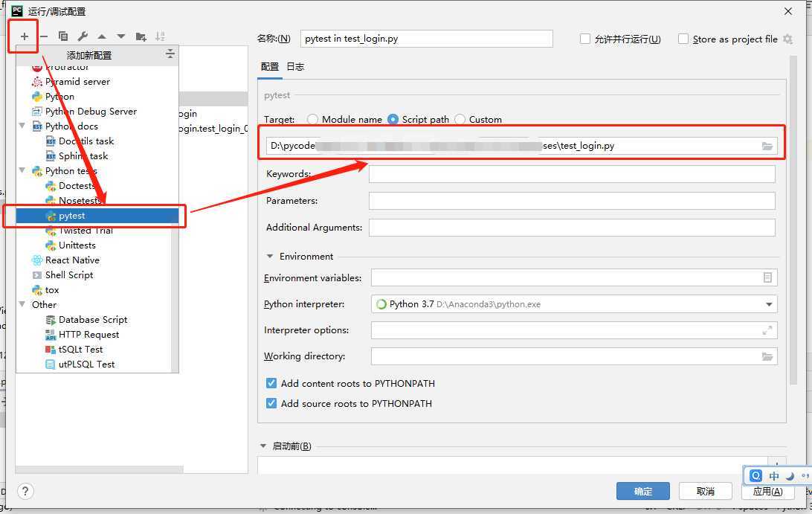Click the Create New Folder icon
812x514 pixels.
point(141,36)
